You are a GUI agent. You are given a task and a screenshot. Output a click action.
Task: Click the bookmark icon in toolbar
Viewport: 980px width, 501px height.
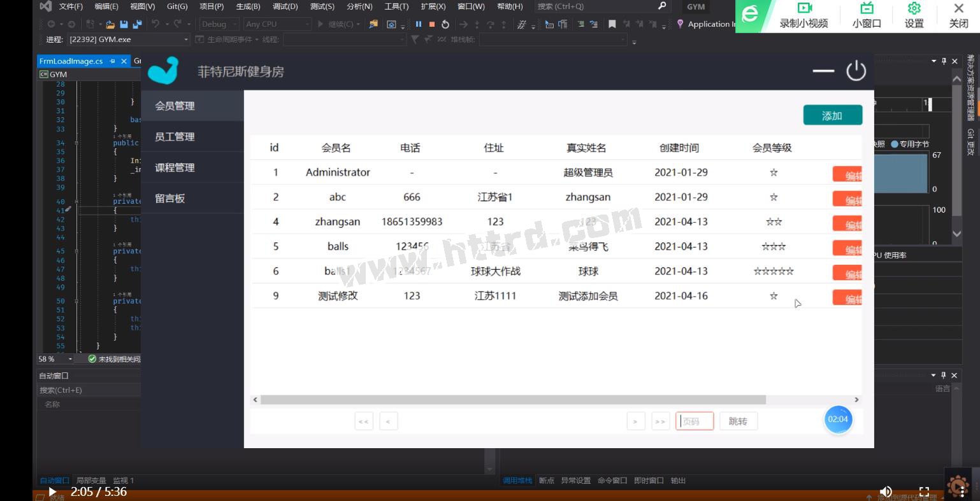click(x=612, y=24)
